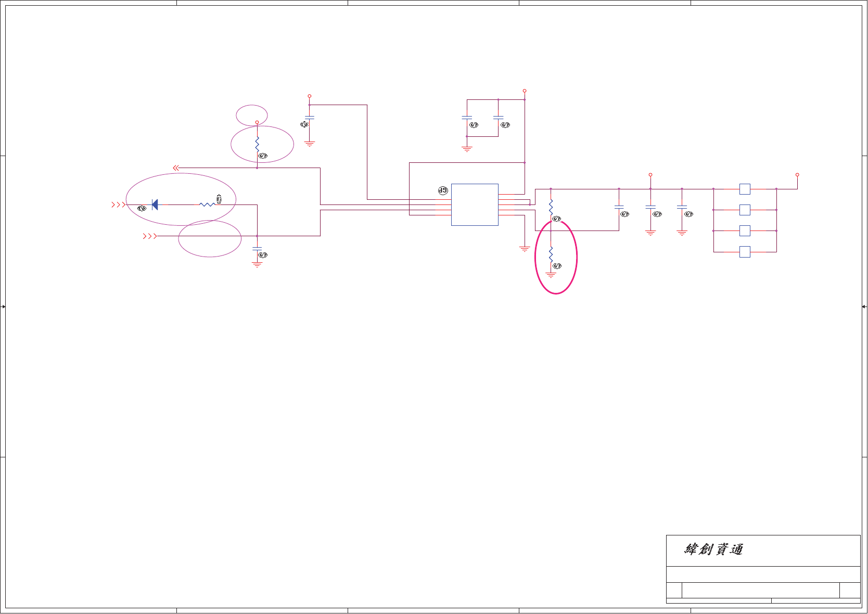Select the lower triple-chevron input connector
The height and width of the screenshot is (614, 868).
[150, 236]
